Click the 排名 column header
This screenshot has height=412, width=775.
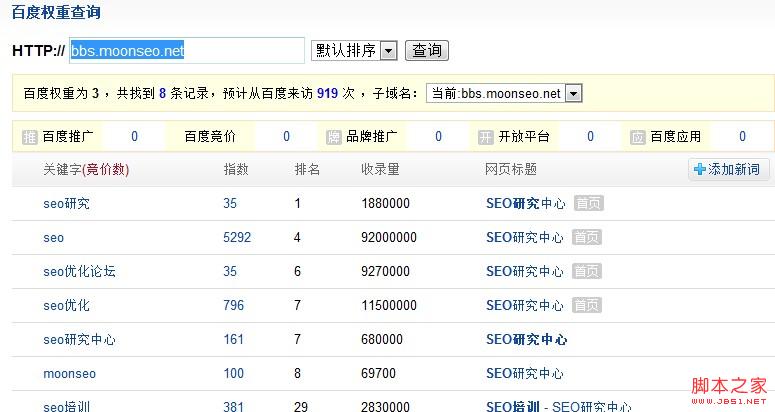(307, 169)
